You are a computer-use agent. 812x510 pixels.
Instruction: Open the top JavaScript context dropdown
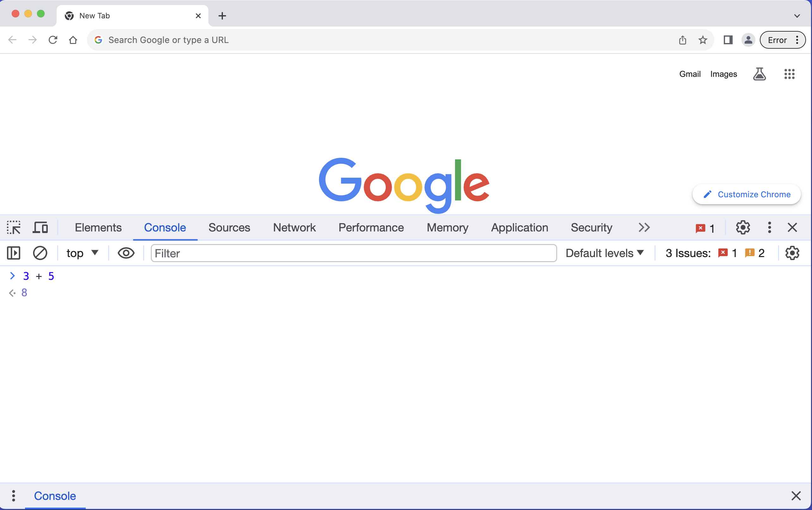pos(82,253)
